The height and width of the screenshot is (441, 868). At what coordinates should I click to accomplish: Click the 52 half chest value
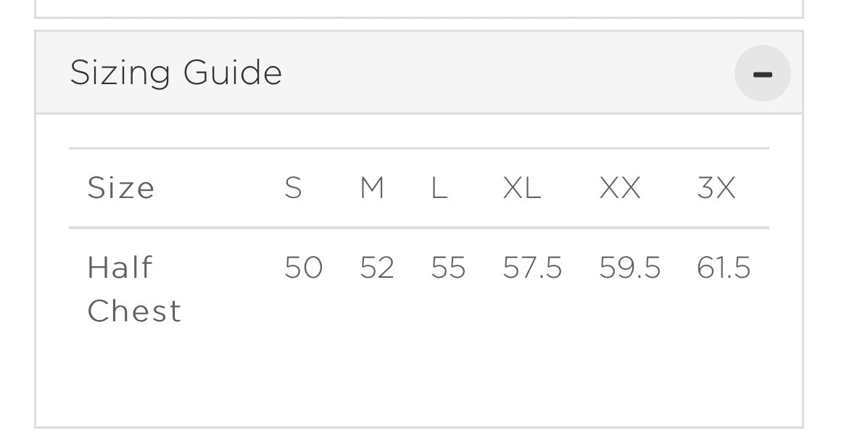(377, 268)
